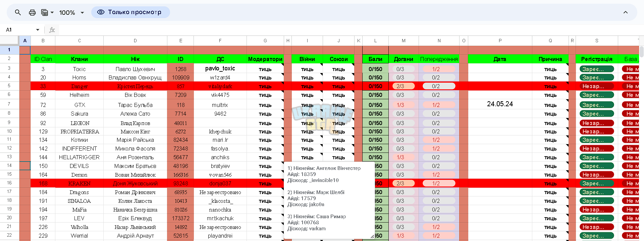
Task: Click the print icon
Action: point(32,12)
